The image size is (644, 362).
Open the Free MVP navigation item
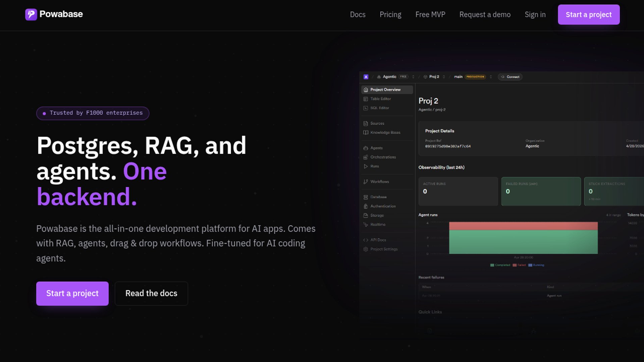click(430, 15)
